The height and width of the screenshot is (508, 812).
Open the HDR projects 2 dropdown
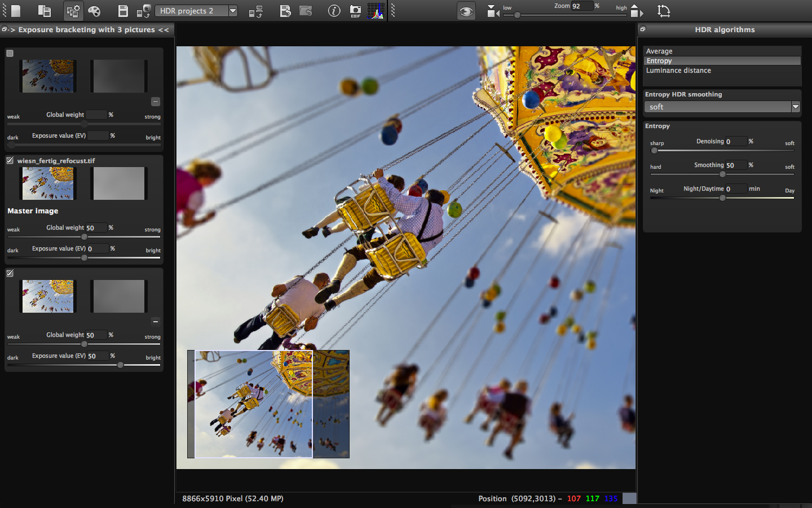(x=196, y=11)
